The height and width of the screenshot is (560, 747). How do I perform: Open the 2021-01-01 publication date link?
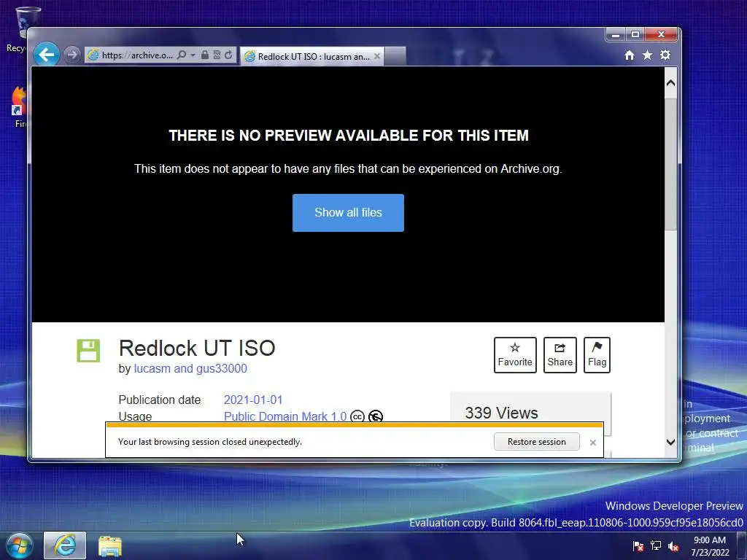pyautogui.click(x=253, y=400)
